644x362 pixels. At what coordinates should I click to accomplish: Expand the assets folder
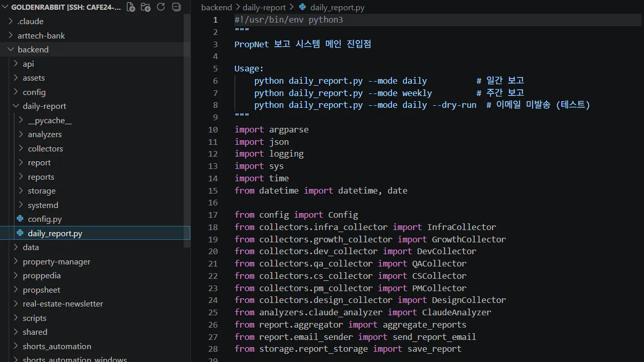[16, 78]
